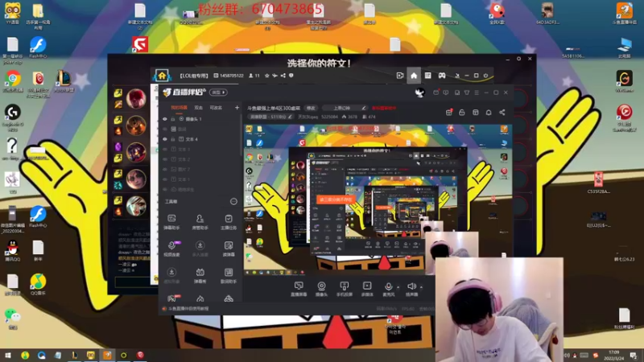Add 直播屏幕 screen capture source
The height and width of the screenshot is (362, 644).
coord(299,289)
